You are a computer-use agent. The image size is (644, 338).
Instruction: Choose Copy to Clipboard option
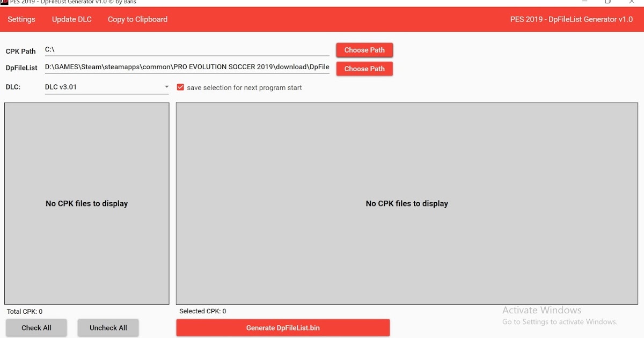137,19
